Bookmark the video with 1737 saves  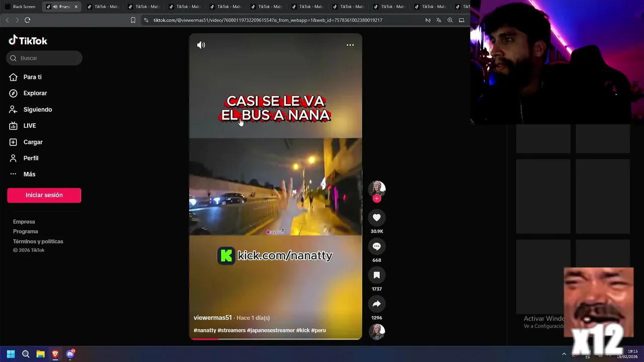point(376,275)
